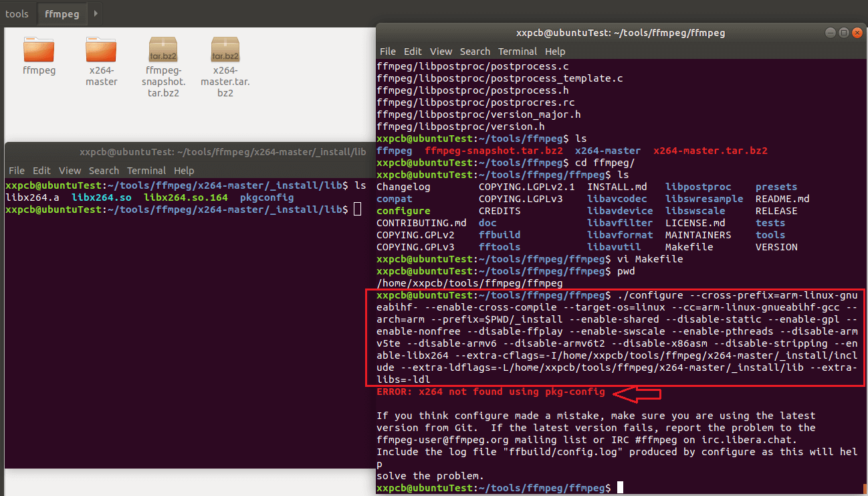Click 'fftools' in the ls listing

500,247
